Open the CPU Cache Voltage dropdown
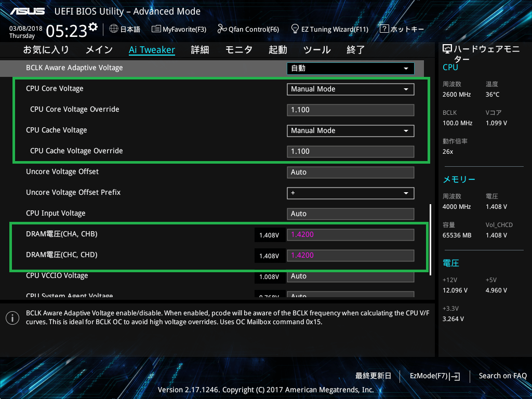This screenshot has width=532, height=399. (351, 130)
